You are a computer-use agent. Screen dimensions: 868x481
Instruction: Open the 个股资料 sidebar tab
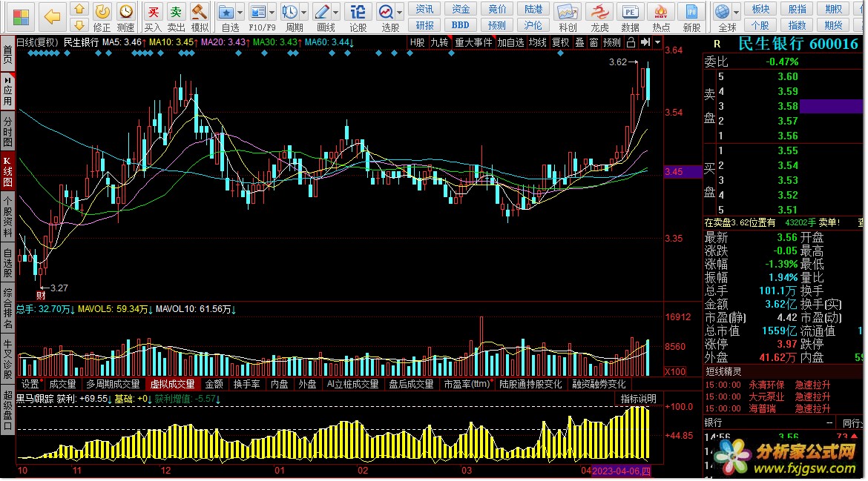click(x=7, y=216)
